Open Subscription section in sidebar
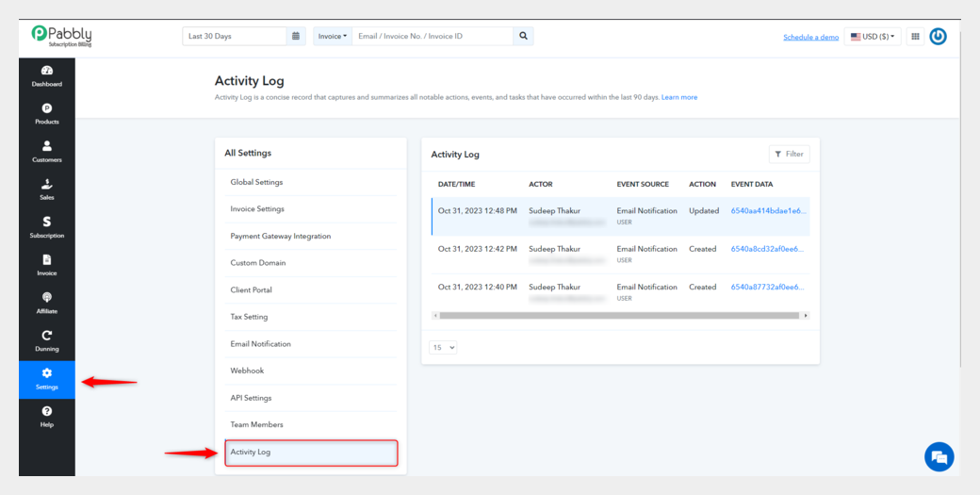This screenshot has height=495, width=980. tap(47, 227)
